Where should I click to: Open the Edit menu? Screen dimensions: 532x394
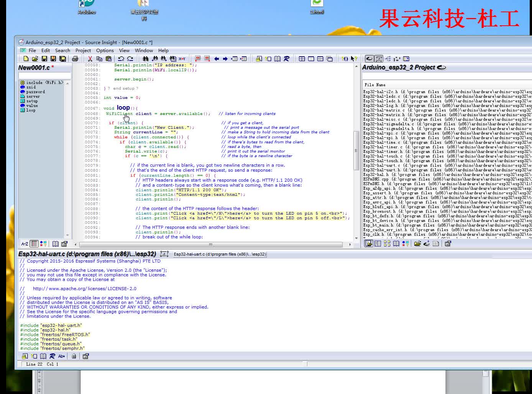[46, 50]
